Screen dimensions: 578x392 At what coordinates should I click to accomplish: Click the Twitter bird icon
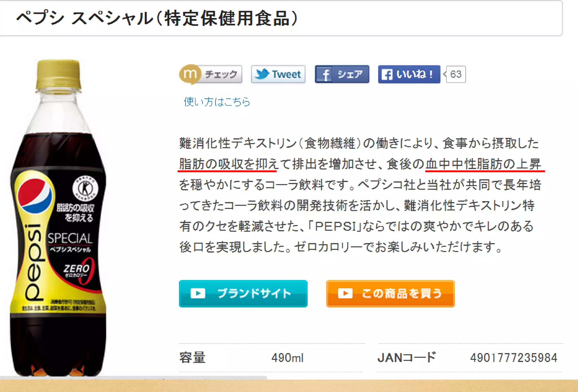[262, 74]
